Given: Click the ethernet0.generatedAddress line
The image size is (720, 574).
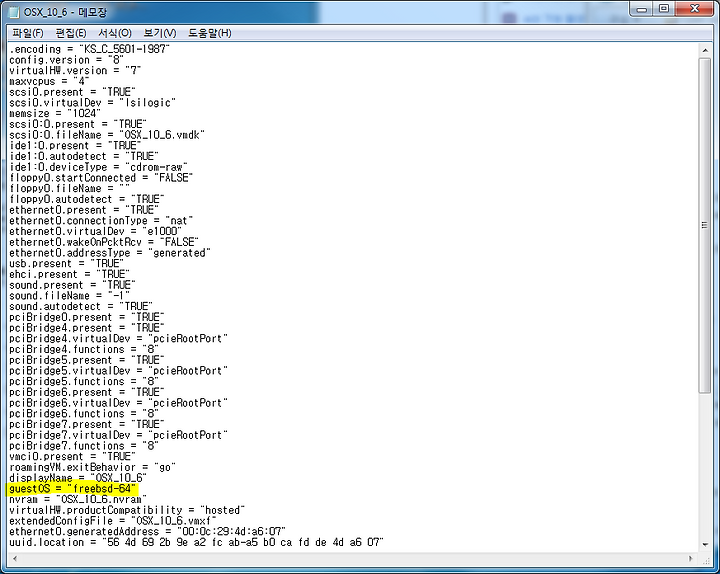Looking at the screenshot, I should pos(147,531).
